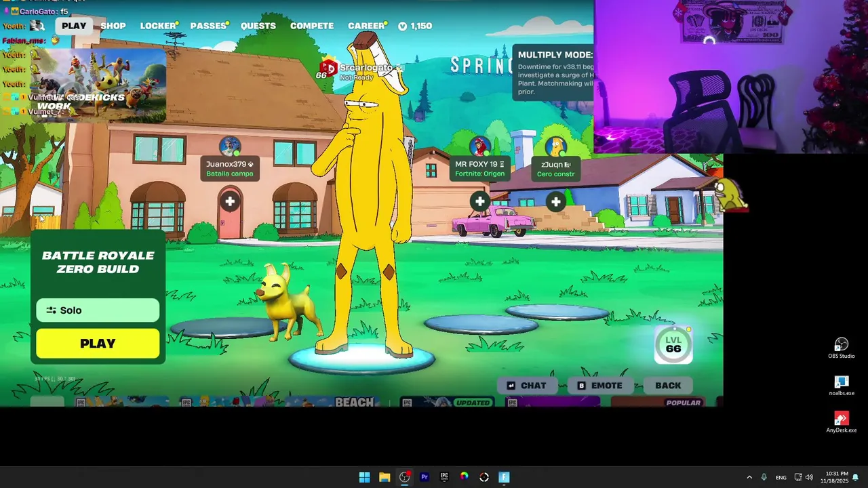This screenshot has height=488, width=868.
Task: Open Juanox379 friend avatar
Action: pos(230,146)
